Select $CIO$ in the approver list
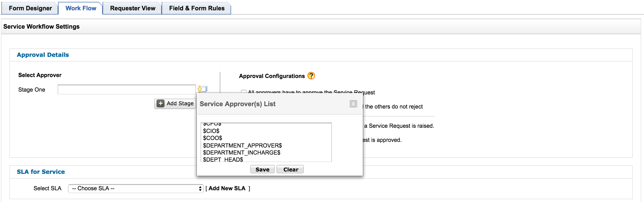This screenshot has width=644, height=202. tap(211, 131)
